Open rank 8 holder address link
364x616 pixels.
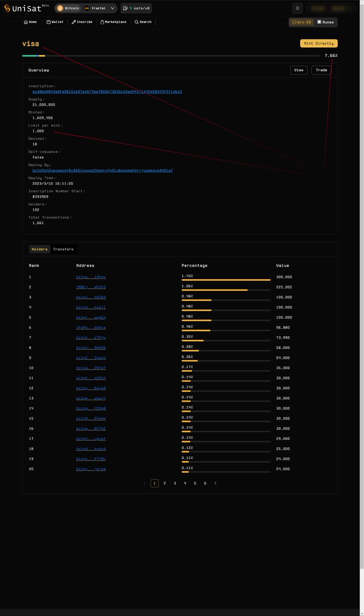(91, 348)
